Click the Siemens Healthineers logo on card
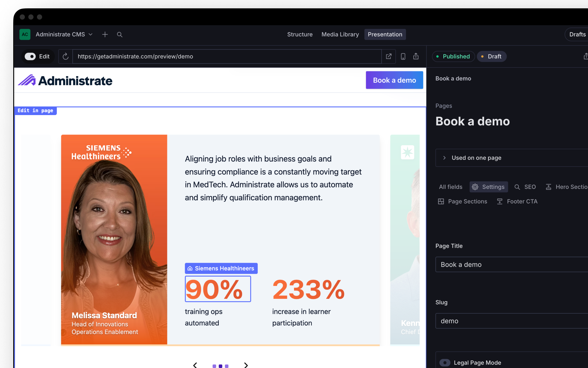 pos(101,152)
